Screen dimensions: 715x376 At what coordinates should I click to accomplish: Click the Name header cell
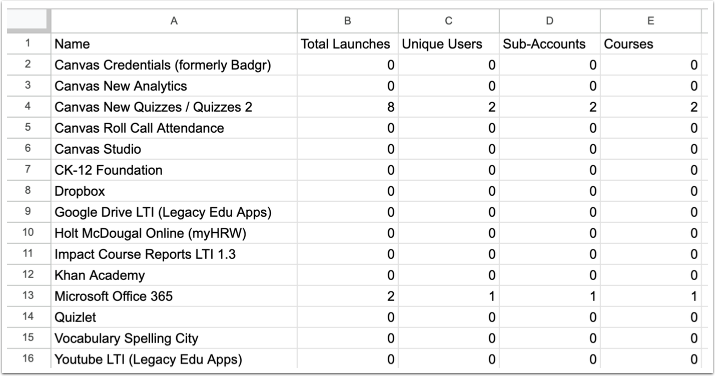tap(174, 44)
